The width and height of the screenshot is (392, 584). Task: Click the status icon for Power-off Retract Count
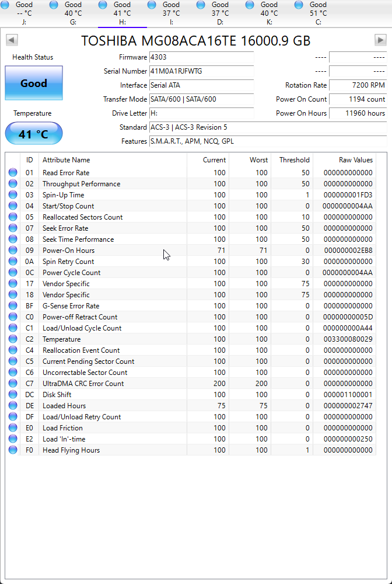pos(13,317)
